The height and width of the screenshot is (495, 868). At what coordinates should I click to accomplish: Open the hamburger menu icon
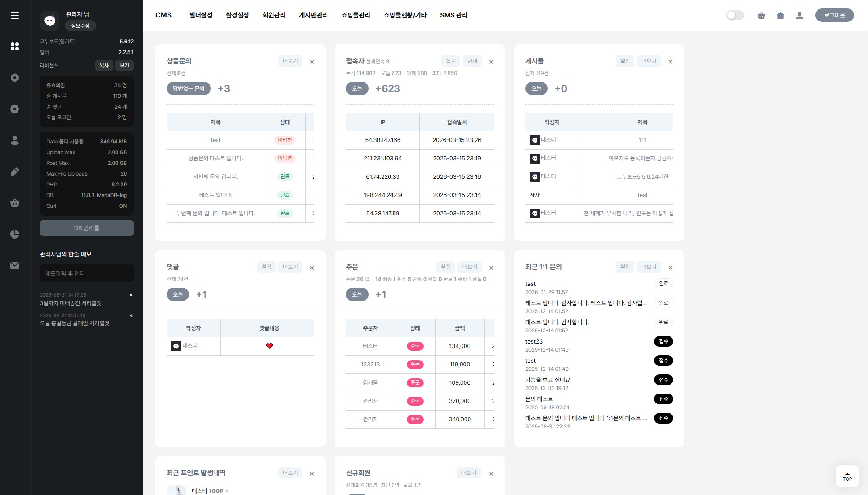(x=15, y=15)
